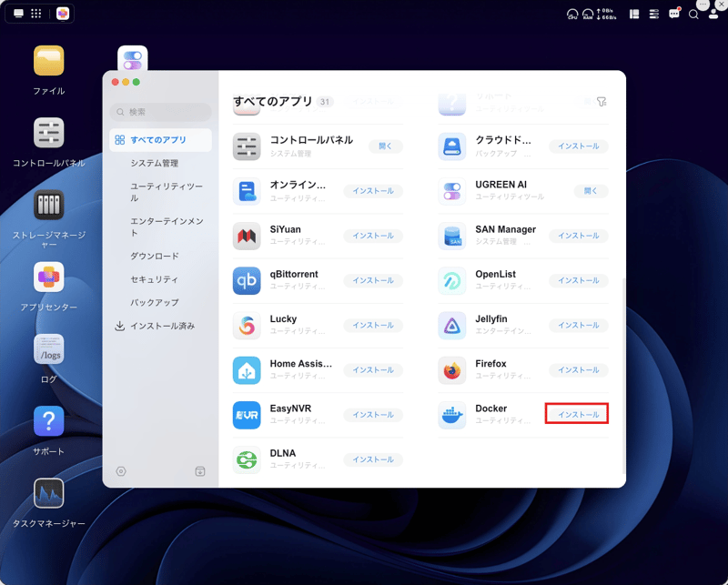Click the 検索 search field
Image resolution: width=728 pixels, height=585 pixels.
pyautogui.click(x=161, y=112)
